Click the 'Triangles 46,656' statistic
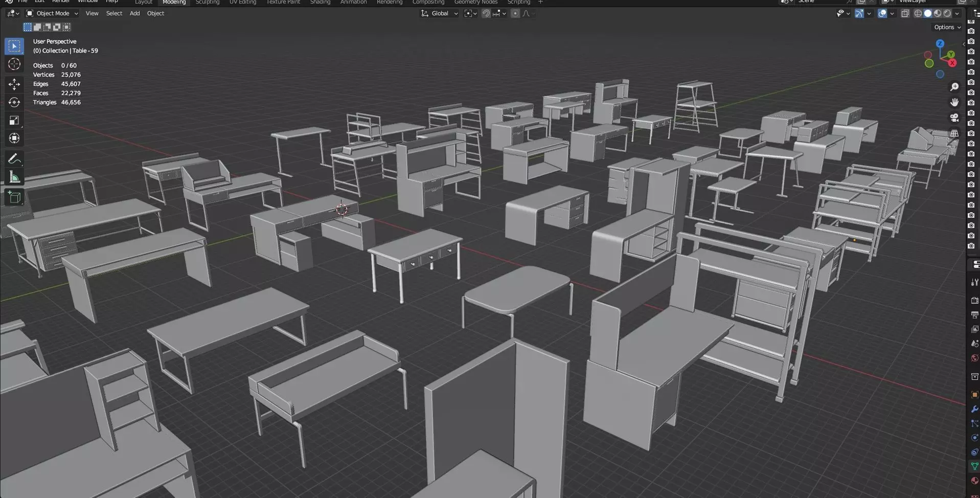Screen dimensions: 980x498 57,102
